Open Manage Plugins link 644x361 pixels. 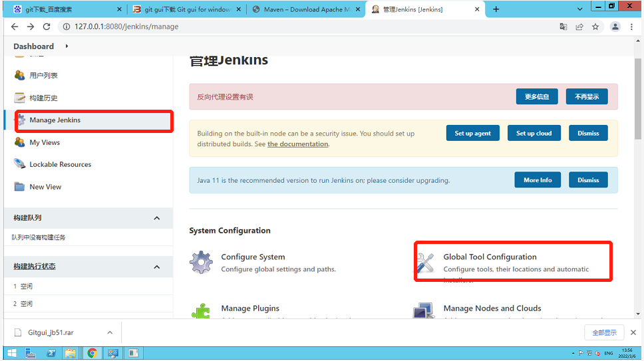[250, 308]
